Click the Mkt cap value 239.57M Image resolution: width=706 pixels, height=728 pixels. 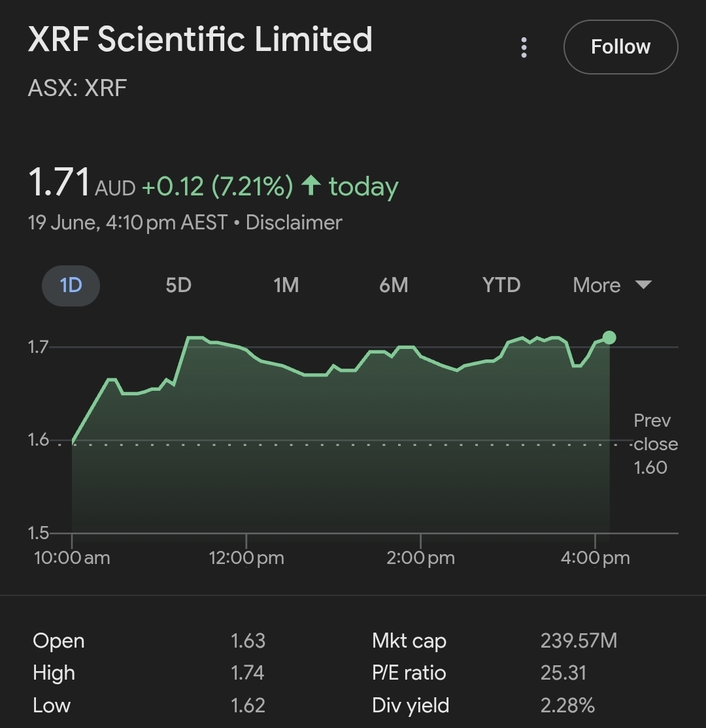click(x=579, y=640)
